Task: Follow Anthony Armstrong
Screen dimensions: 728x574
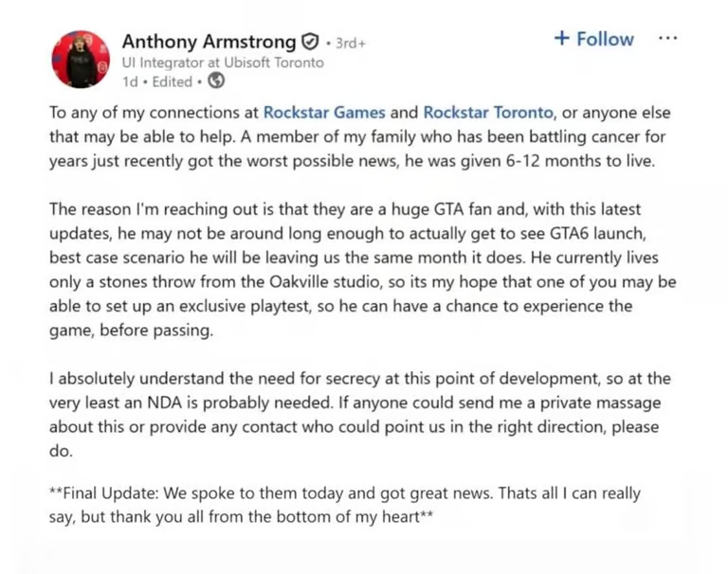Action: (x=593, y=39)
